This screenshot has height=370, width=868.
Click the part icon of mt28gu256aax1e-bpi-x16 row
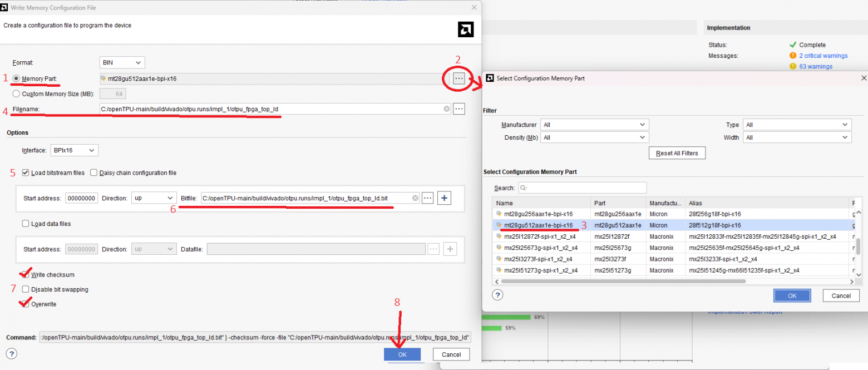499,214
